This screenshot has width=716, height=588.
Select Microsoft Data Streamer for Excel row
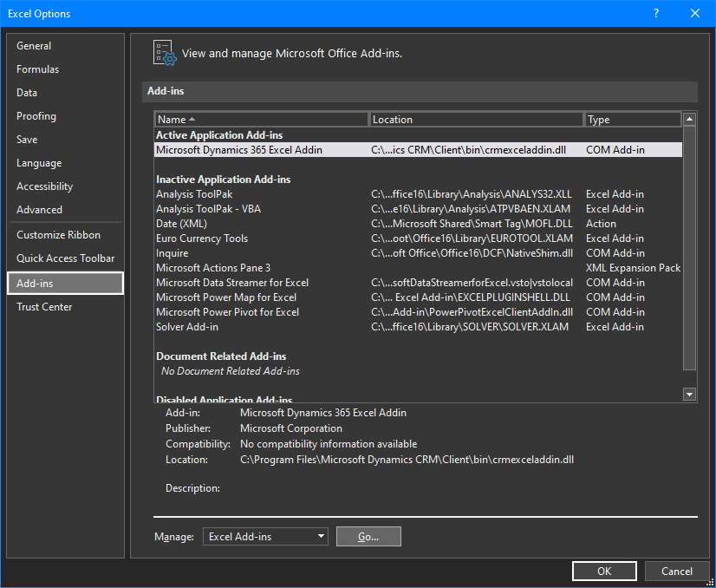coord(419,283)
